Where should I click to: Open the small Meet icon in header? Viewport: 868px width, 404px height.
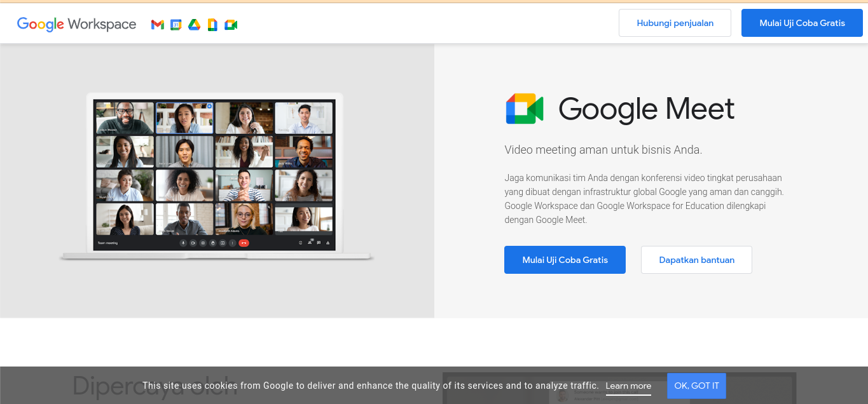point(231,24)
